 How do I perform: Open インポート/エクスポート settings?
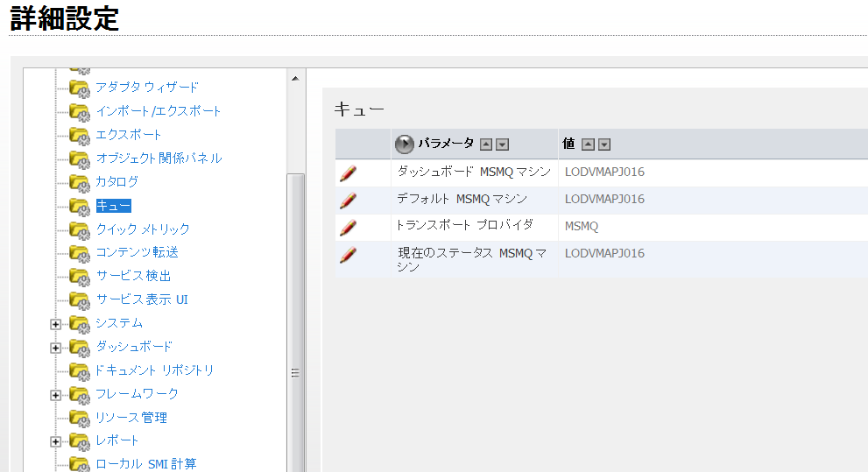(159, 111)
